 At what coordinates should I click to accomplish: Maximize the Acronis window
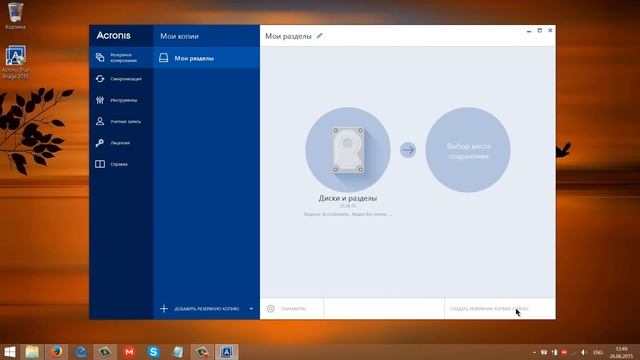pyautogui.click(x=540, y=31)
